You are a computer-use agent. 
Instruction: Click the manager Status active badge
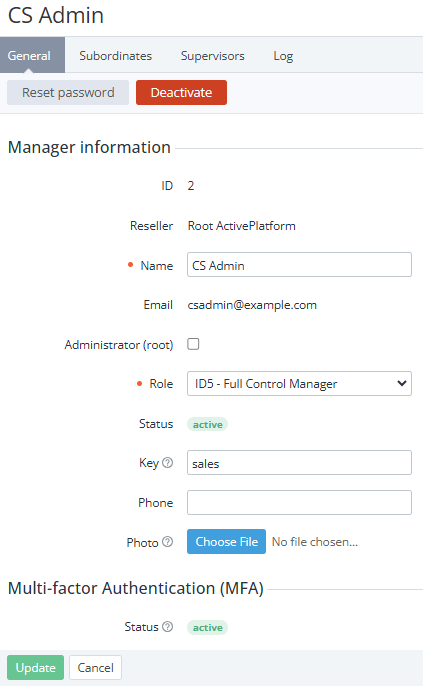(208, 424)
